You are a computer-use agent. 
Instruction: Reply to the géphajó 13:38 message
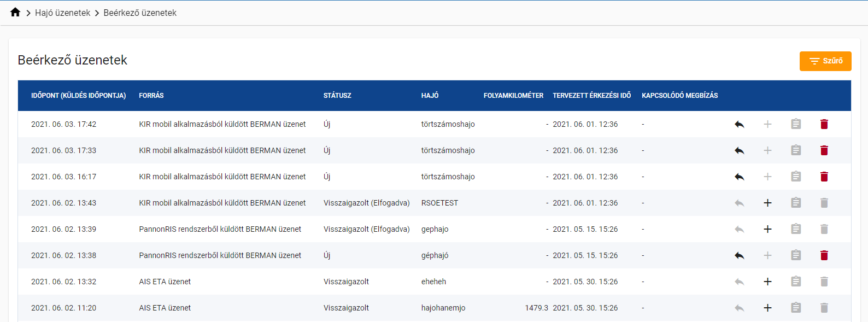(739, 255)
